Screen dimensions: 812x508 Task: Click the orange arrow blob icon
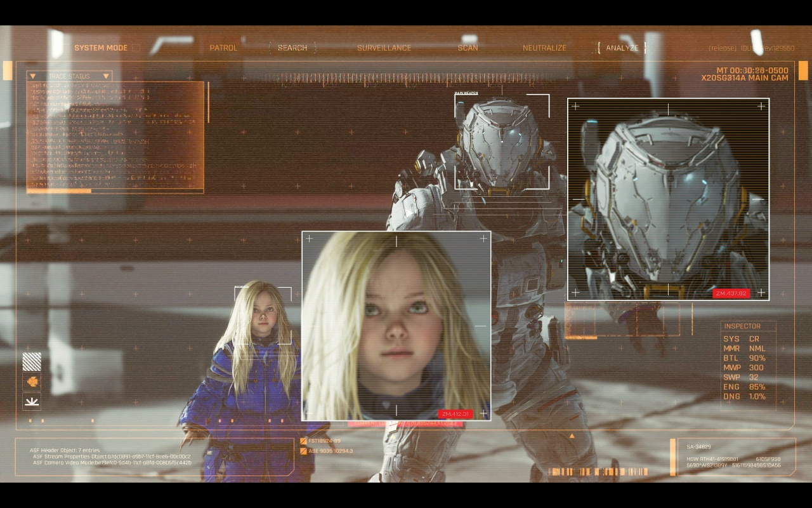(32, 382)
